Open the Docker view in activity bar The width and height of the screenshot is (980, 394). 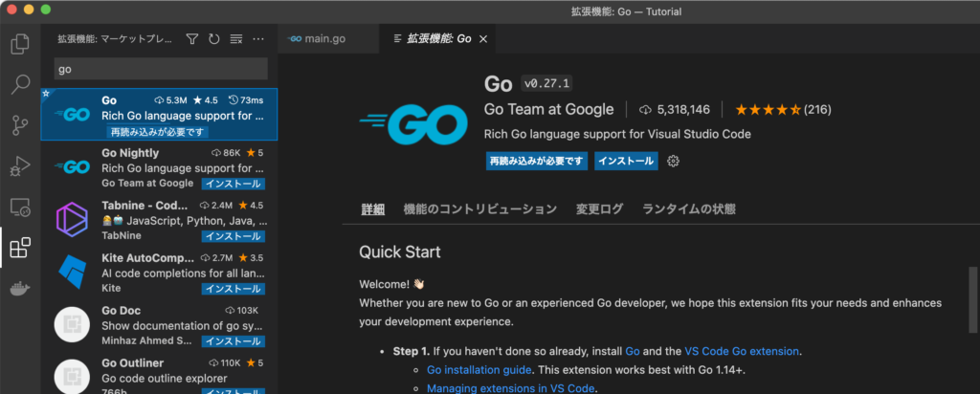pyautogui.click(x=20, y=289)
